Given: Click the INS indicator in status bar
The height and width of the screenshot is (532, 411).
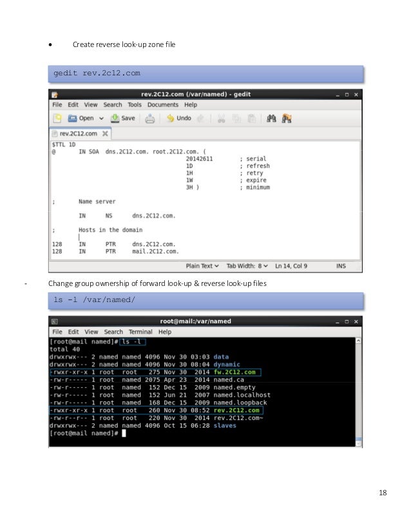Looking at the screenshot, I should click(341, 266).
